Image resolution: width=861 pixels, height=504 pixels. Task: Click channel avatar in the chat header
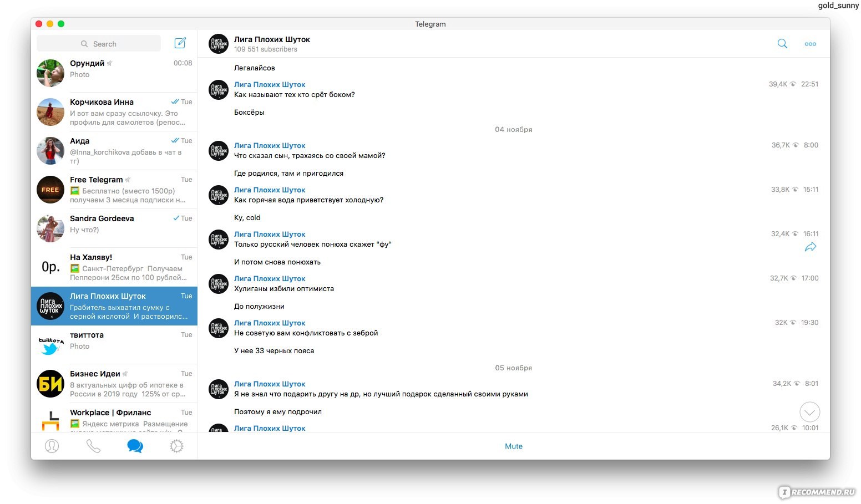pos(218,44)
